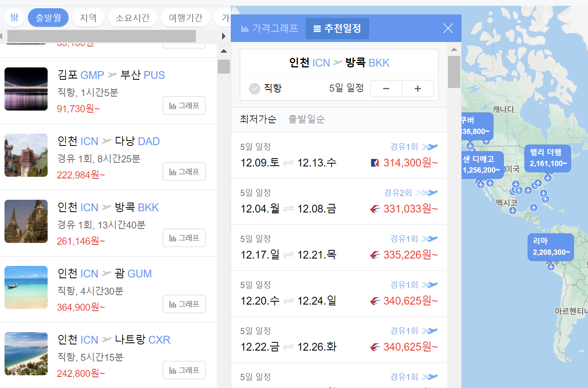Click the 335,226원 price

point(411,255)
